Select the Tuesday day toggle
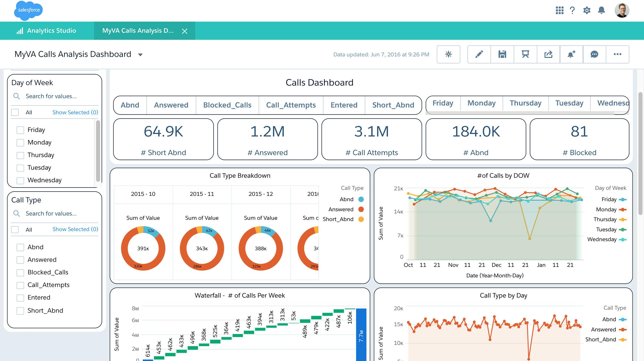 tap(569, 103)
